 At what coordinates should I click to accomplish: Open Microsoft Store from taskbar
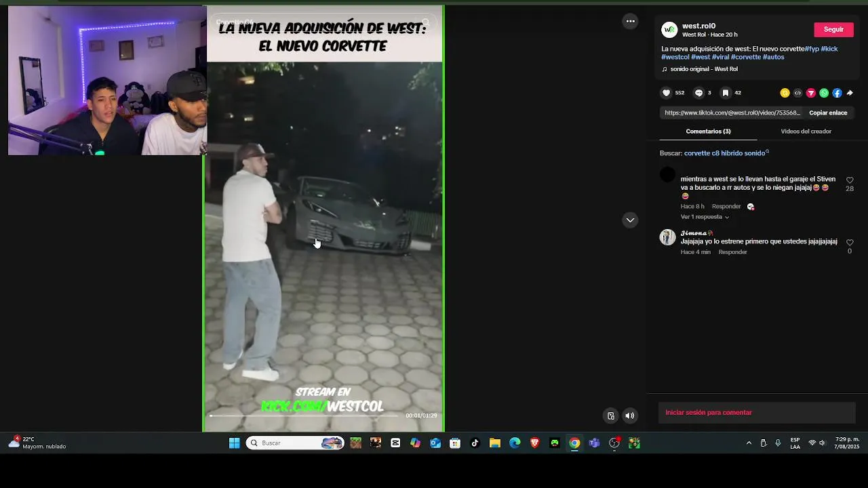tap(455, 443)
